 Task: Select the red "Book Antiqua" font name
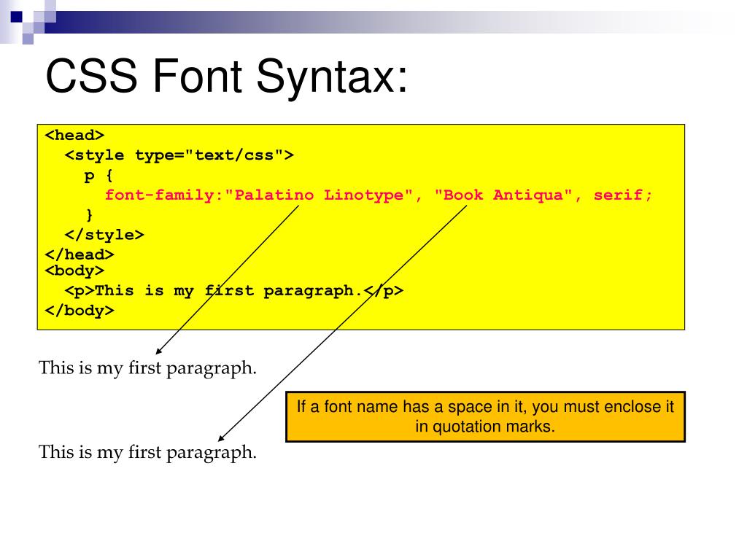click(503, 195)
